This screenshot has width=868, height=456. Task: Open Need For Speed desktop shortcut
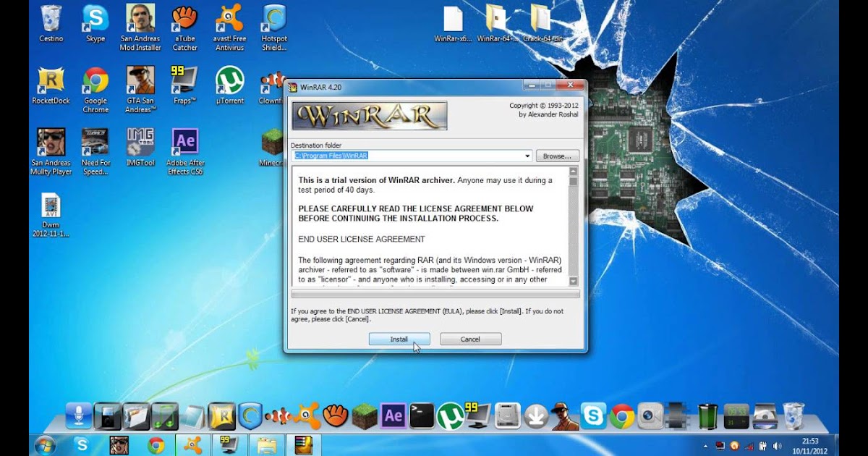[95, 152]
